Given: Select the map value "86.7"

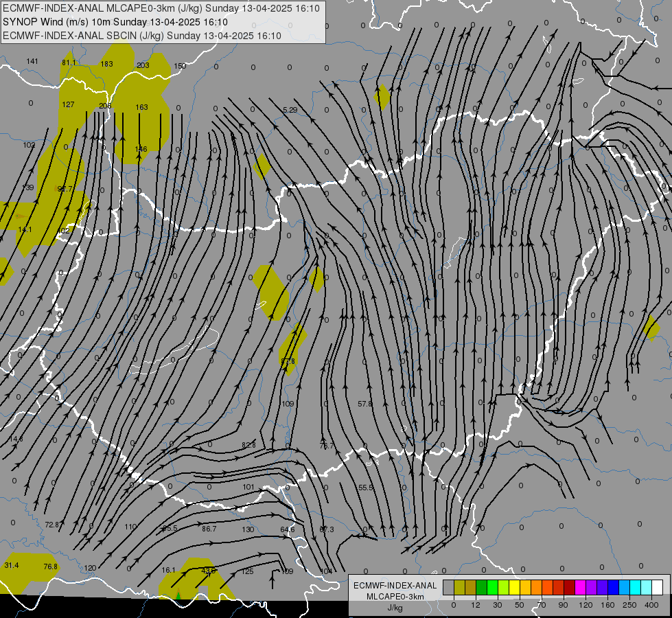Looking at the screenshot, I should [x=209, y=529].
